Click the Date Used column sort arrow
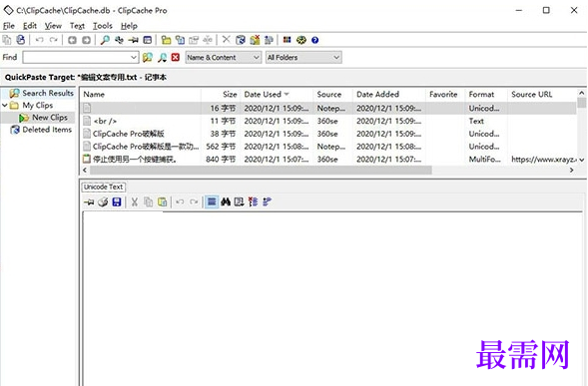 (x=287, y=94)
